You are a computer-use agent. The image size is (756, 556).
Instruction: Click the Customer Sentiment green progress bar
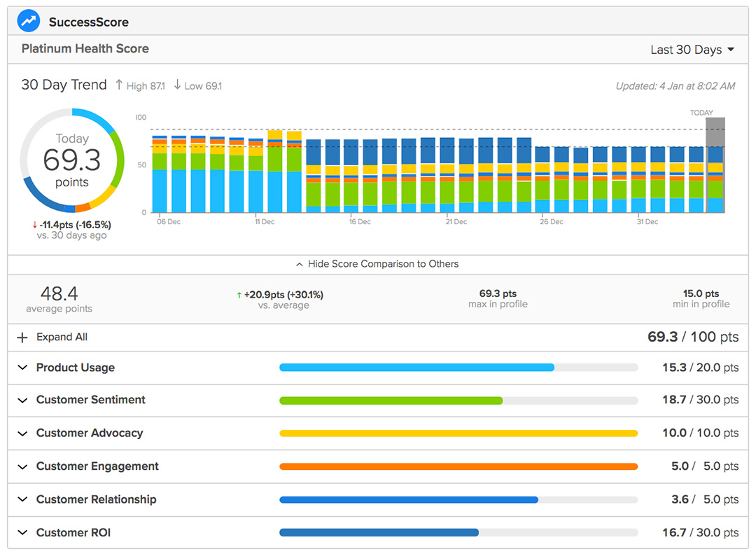click(391, 400)
